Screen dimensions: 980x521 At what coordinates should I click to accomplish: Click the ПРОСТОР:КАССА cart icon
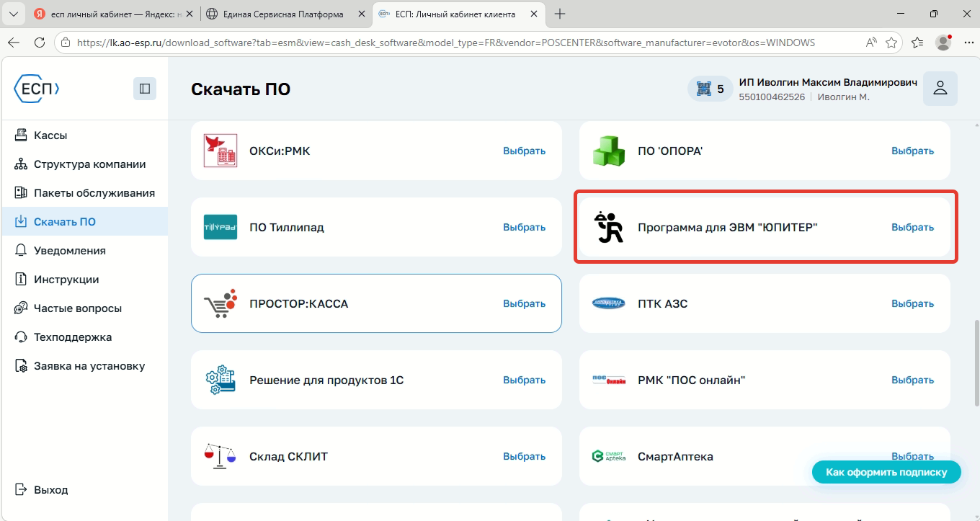tap(220, 303)
